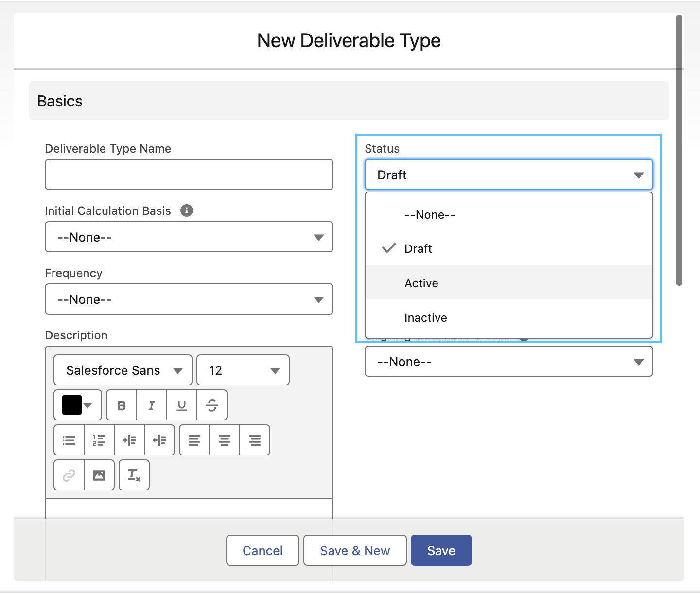Open the Ongoing Calculation Basis dropdown
This screenshot has width=700, height=595.
[509, 361]
